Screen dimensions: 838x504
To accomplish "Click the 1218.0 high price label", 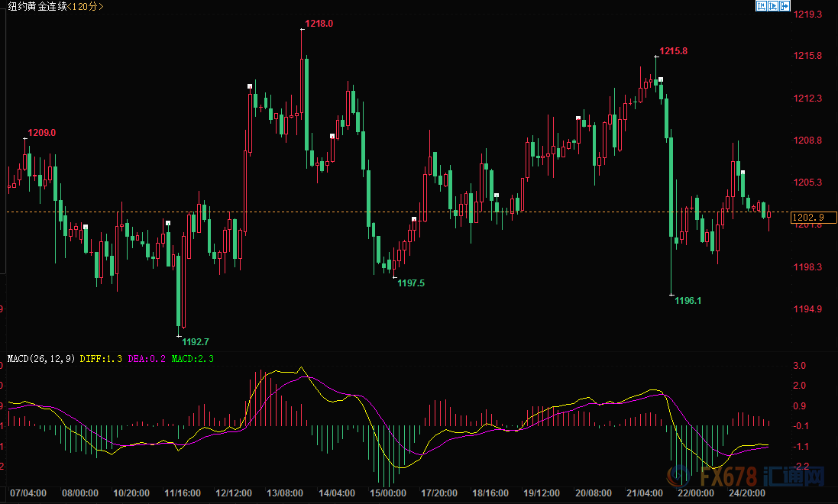I will [319, 24].
